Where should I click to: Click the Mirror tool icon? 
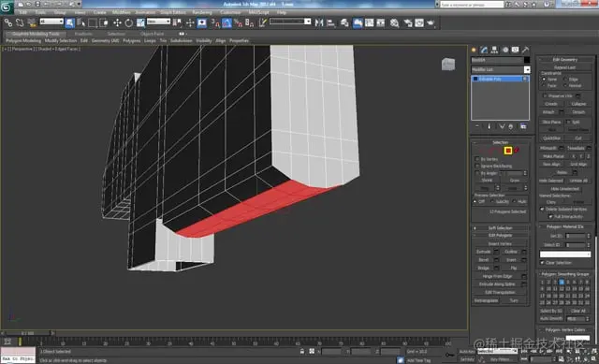pyautogui.click(x=319, y=22)
